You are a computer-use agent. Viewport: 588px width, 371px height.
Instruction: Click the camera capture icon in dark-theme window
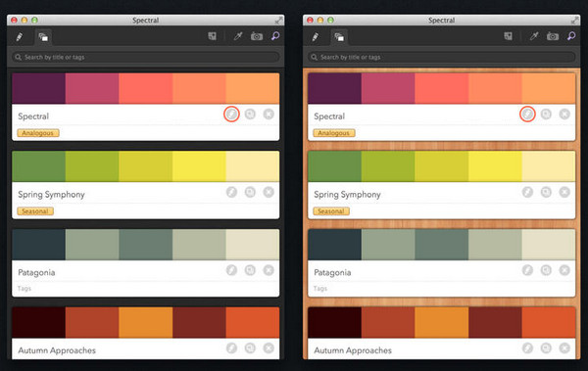tap(257, 36)
